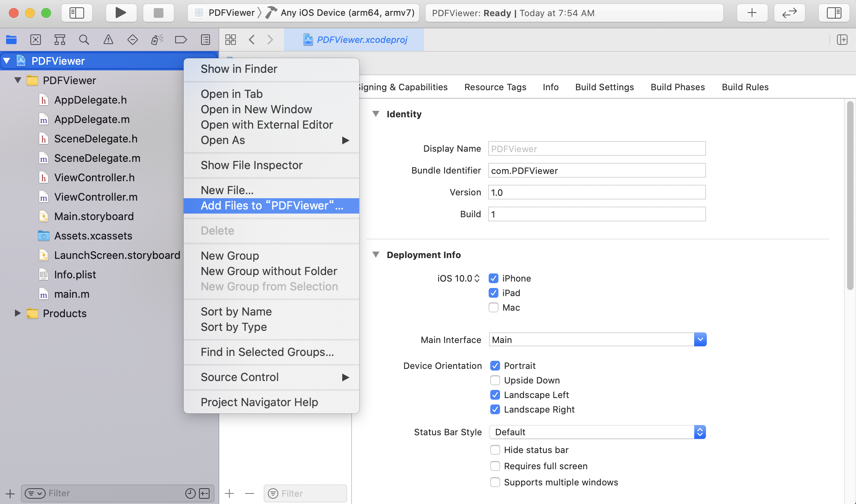The width and height of the screenshot is (856, 504).
Task: Toggle the navigator sidebar panel icon
Action: coord(77,13)
